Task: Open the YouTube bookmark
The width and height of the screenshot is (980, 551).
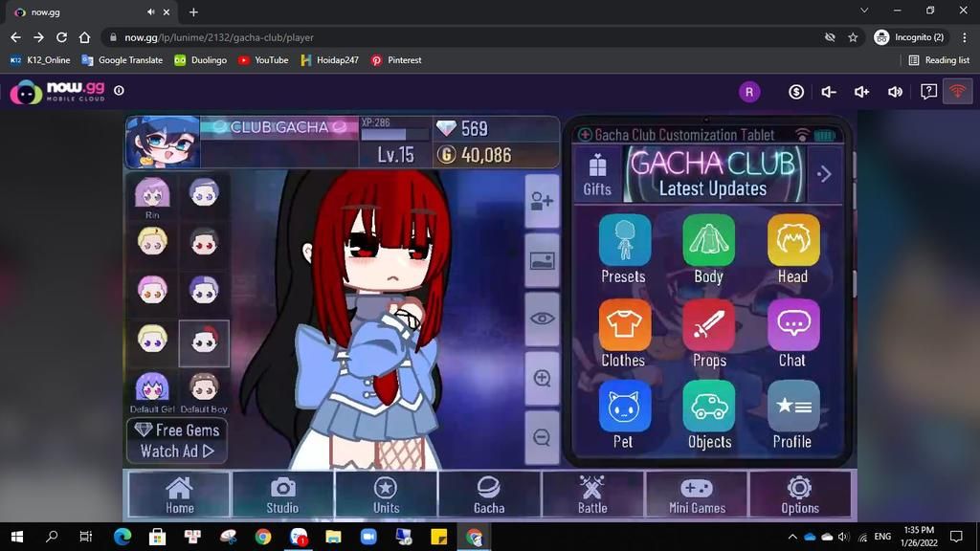Action: [263, 60]
